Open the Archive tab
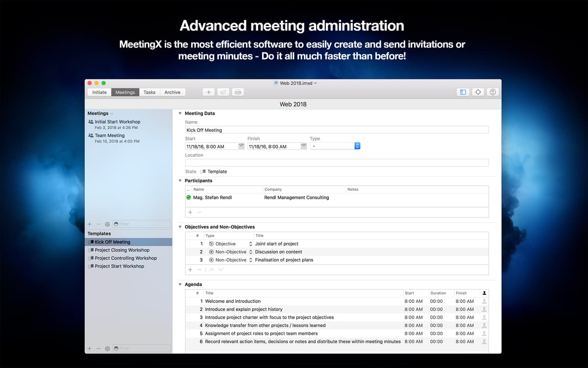 coord(172,92)
